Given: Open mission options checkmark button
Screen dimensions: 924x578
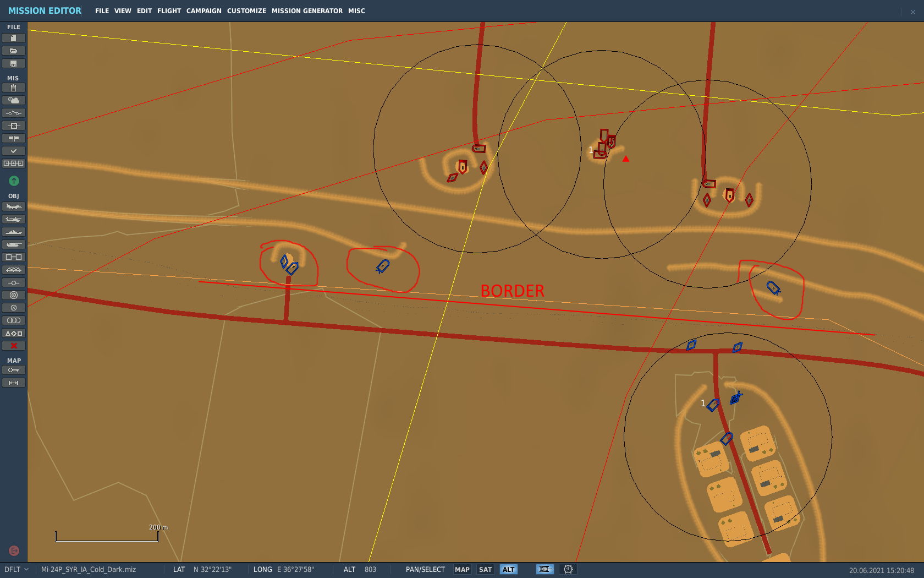Looking at the screenshot, I should (x=14, y=151).
